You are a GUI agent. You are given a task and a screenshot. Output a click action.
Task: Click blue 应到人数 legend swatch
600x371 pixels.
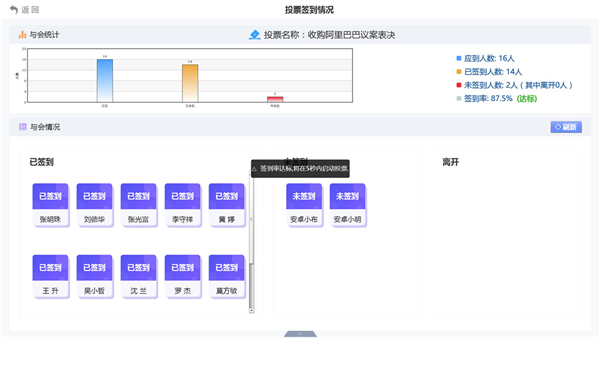point(459,58)
